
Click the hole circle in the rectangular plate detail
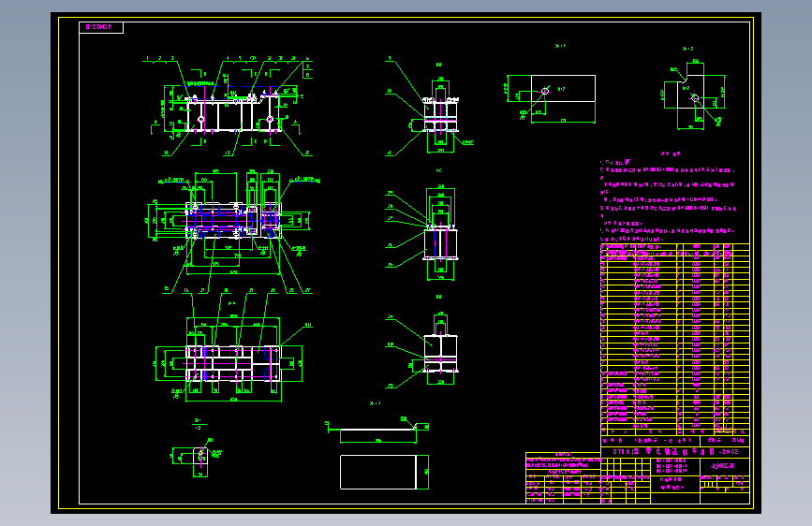point(545,91)
